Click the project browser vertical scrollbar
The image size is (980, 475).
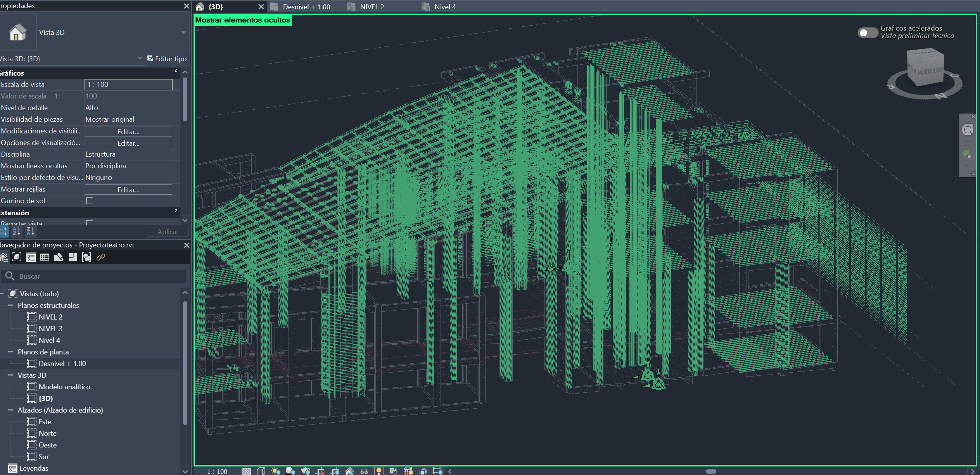[185, 363]
